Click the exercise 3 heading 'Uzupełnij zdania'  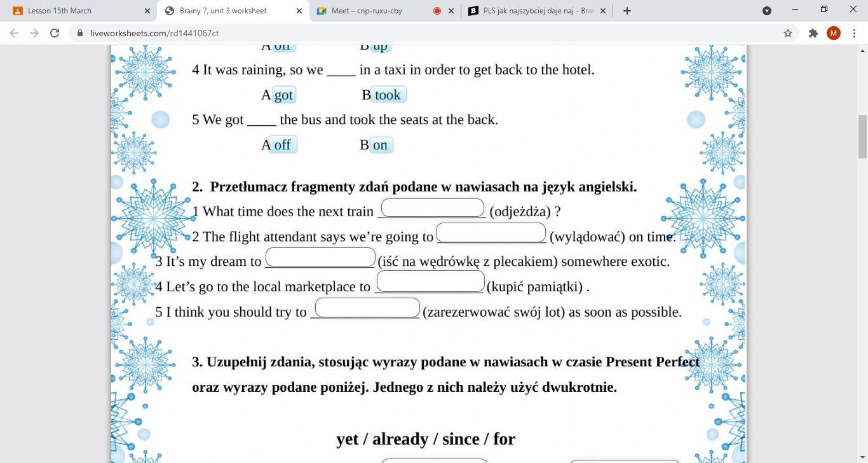click(x=446, y=375)
